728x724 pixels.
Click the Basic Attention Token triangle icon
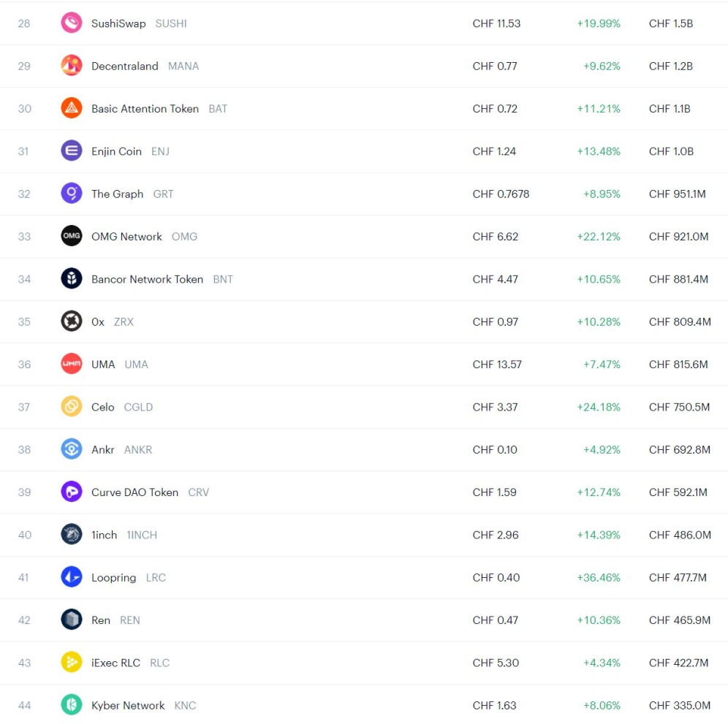(x=72, y=108)
